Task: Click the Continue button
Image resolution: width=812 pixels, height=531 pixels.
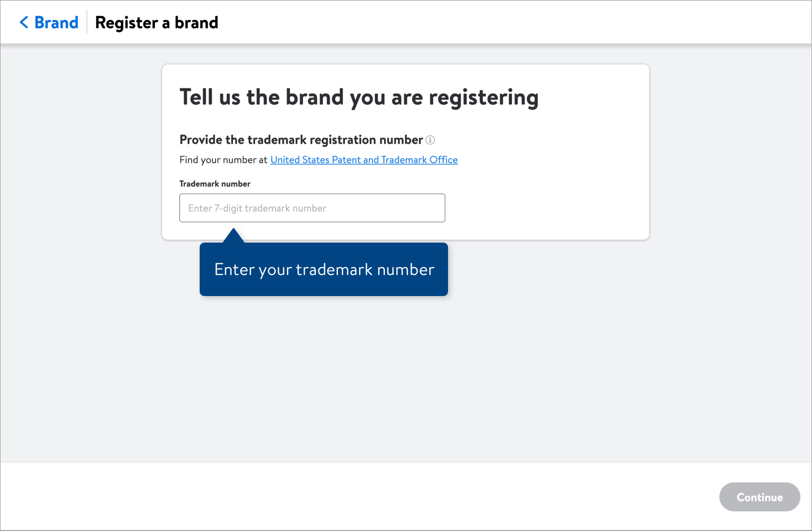Action: pyautogui.click(x=759, y=497)
